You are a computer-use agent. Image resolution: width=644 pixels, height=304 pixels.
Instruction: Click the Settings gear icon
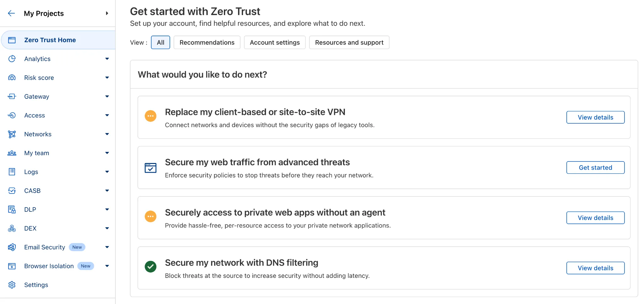tap(12, 284)
